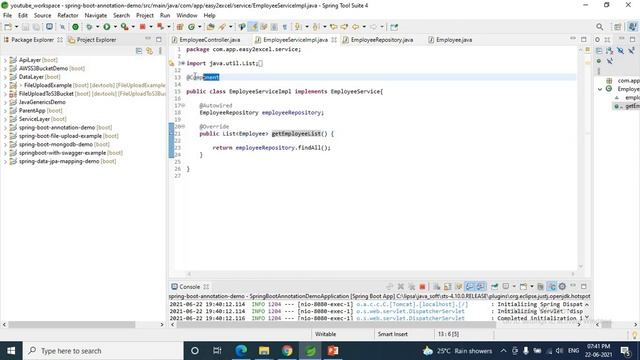Viewport: 640px width, 360px height.
Task: Toggle Word Wrap in Console toolbar
Action: click(458, 287)
